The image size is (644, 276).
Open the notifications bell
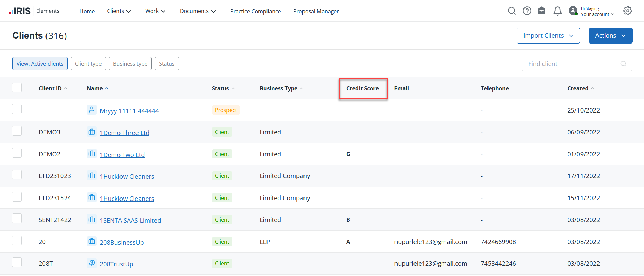[x=557, y=11]
